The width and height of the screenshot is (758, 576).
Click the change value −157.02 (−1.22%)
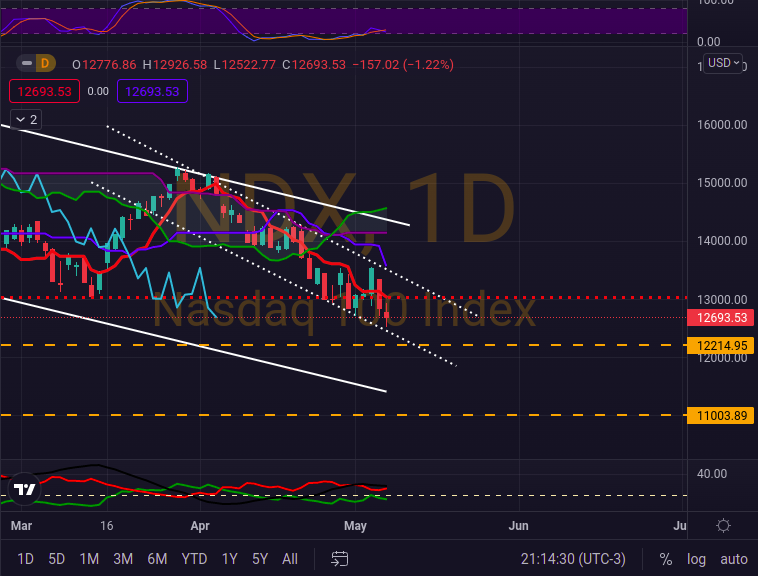403,65
